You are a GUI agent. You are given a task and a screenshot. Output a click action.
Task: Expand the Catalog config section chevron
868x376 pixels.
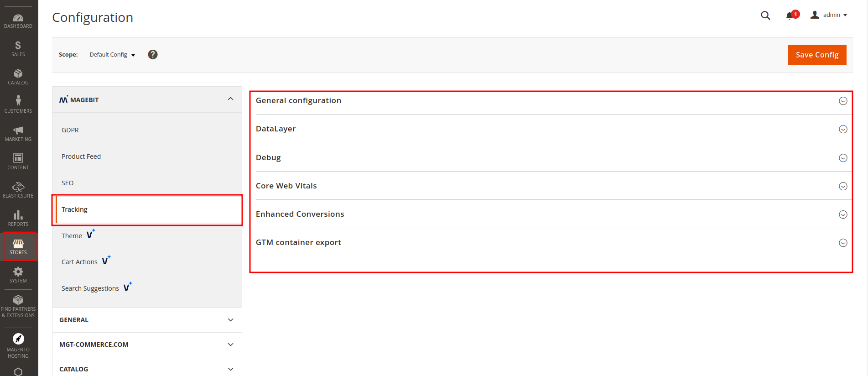tap(230, 369)
